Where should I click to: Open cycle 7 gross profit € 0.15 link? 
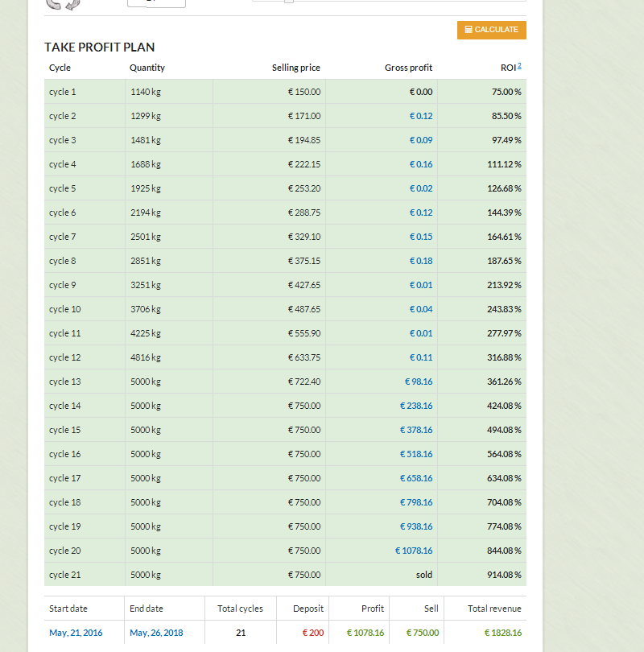click(421, 237)
